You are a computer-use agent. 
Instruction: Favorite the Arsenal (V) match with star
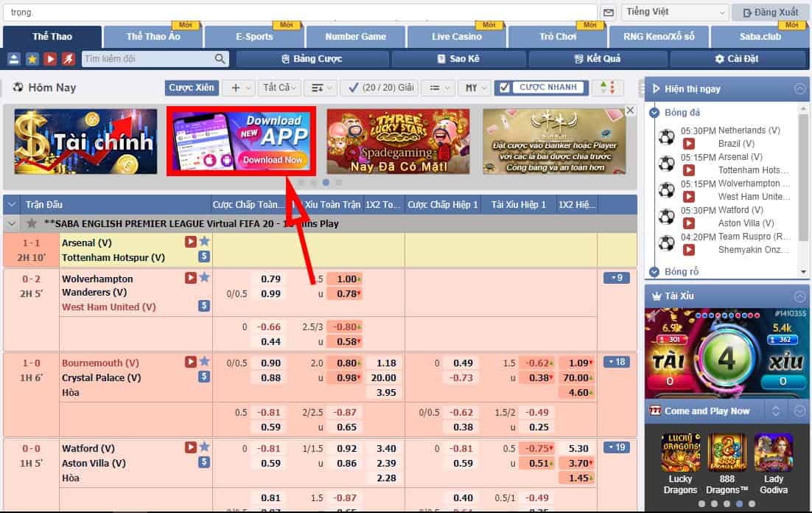(x=205, y=241)
